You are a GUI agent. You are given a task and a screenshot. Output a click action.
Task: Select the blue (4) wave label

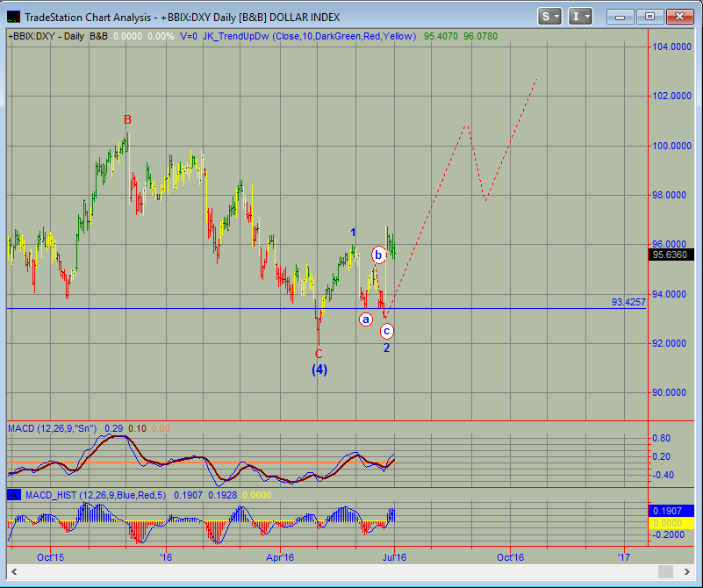coord(319,369)
